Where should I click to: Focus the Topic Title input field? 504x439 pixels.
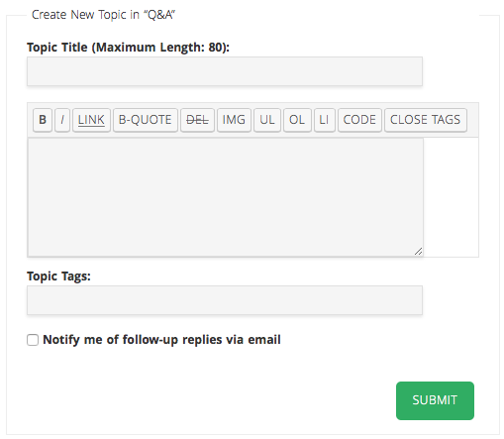[x=225, y=71]
